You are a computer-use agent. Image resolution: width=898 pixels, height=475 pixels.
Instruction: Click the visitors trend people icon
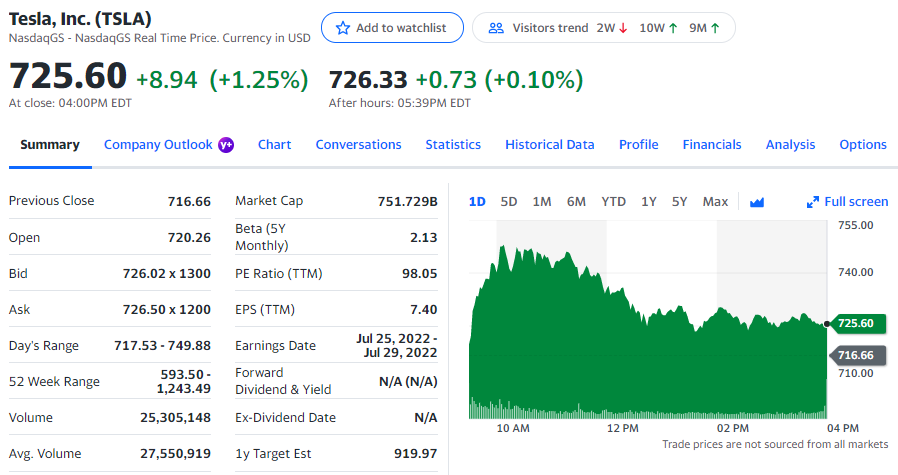496,28
